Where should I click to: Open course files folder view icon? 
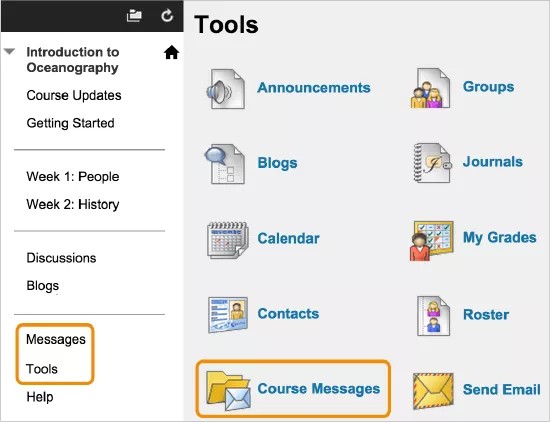[x=134, y=16]
